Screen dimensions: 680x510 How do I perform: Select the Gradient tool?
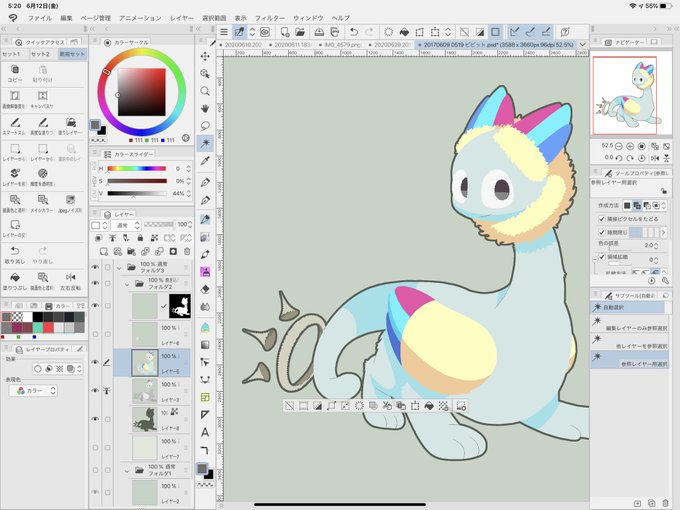205,345
